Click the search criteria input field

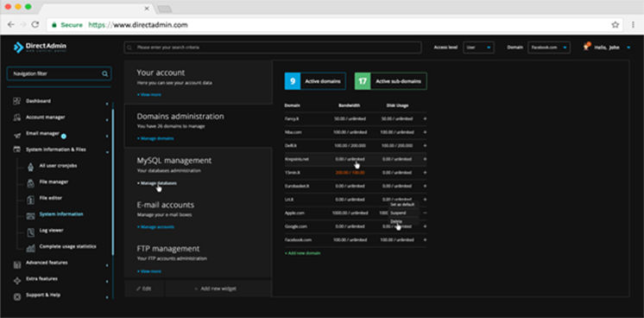coord(273,48)
